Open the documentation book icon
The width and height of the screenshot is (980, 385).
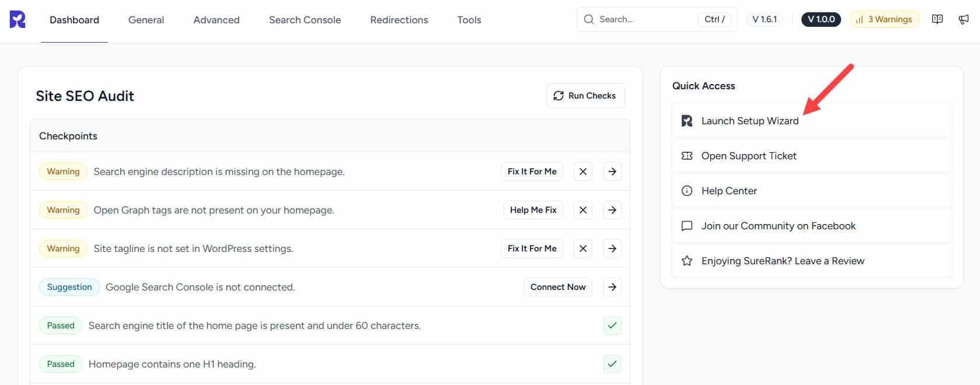click(937, 19)
